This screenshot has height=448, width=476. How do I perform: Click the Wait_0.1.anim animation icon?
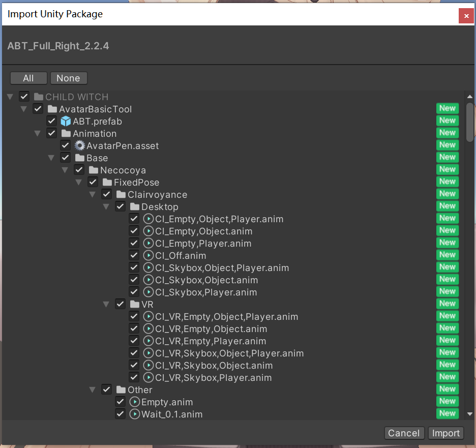pyautogui.click(x=135, y=414)
